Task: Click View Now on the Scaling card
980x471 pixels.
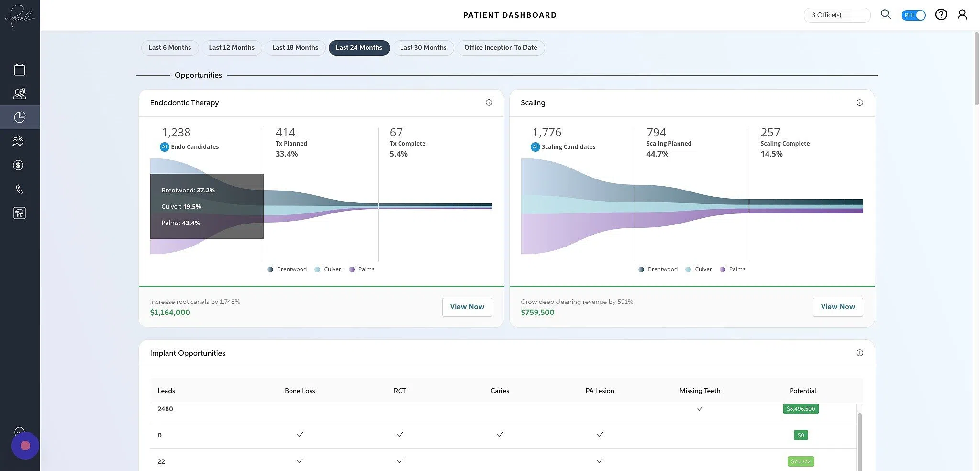Action: (x=837, y=307)
